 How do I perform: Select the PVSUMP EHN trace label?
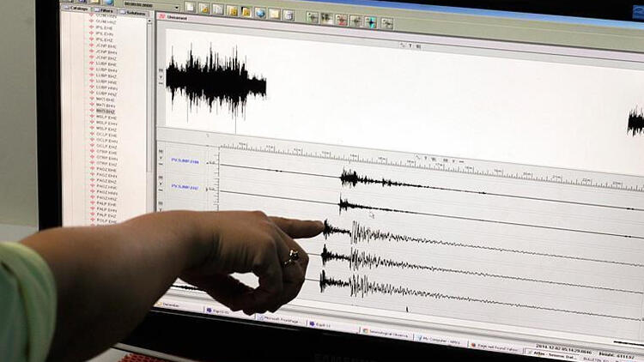(185, 161)
